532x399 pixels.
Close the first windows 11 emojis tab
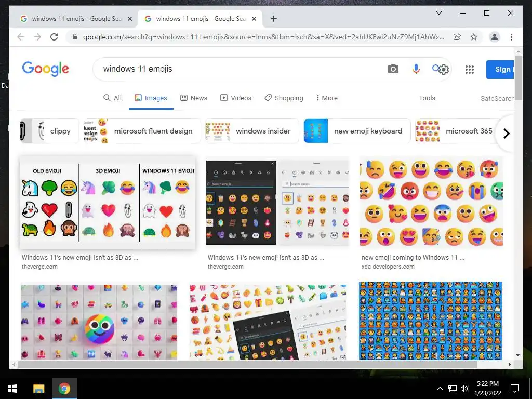click(x=129, y=19)
